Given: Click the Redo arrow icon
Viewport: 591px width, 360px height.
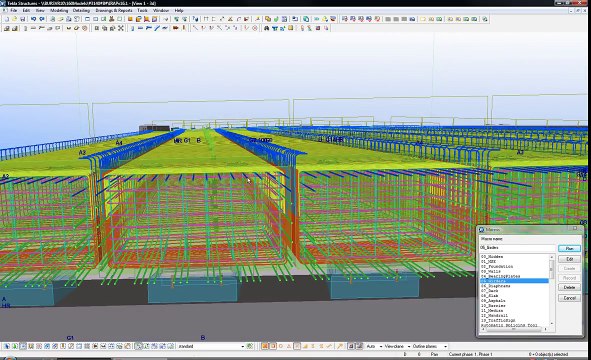Looking at the screenshot, I should tap(41, 19).
